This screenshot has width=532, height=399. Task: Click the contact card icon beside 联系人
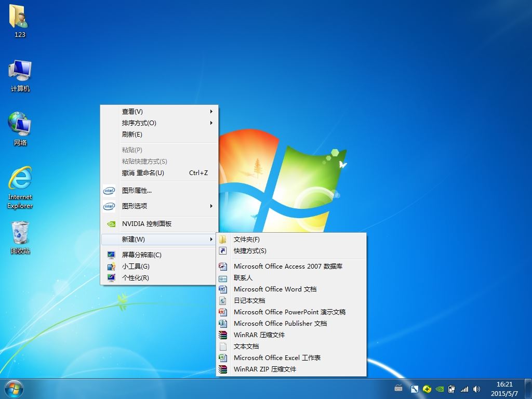pyautogui.click(x=222, y=278)
